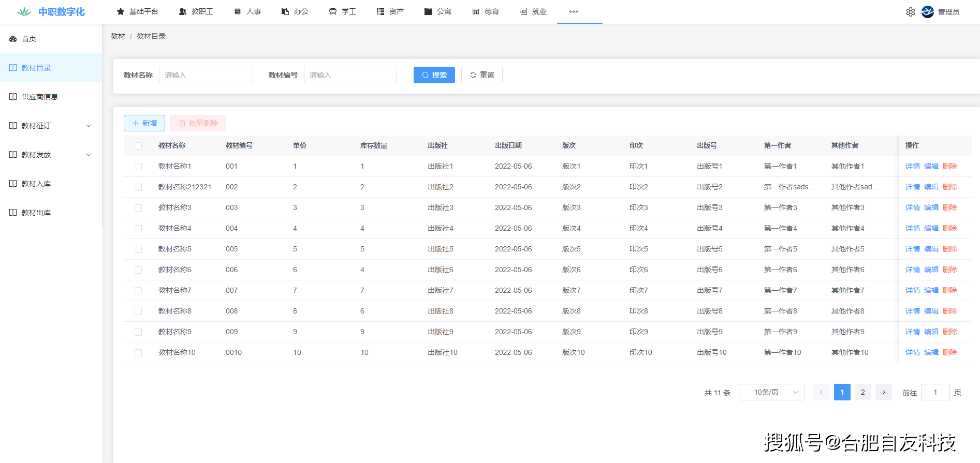Screen dimensions: 980x463
Task: Click the 教材 breadcrumb link
Action: click(118, 36)
